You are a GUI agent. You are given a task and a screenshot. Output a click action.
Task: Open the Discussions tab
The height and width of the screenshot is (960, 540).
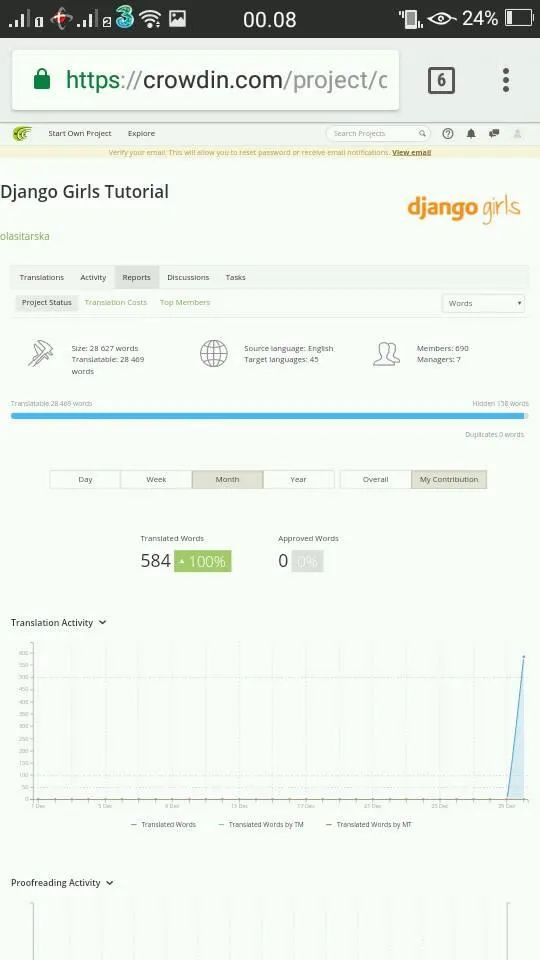(x=188, y=277)
